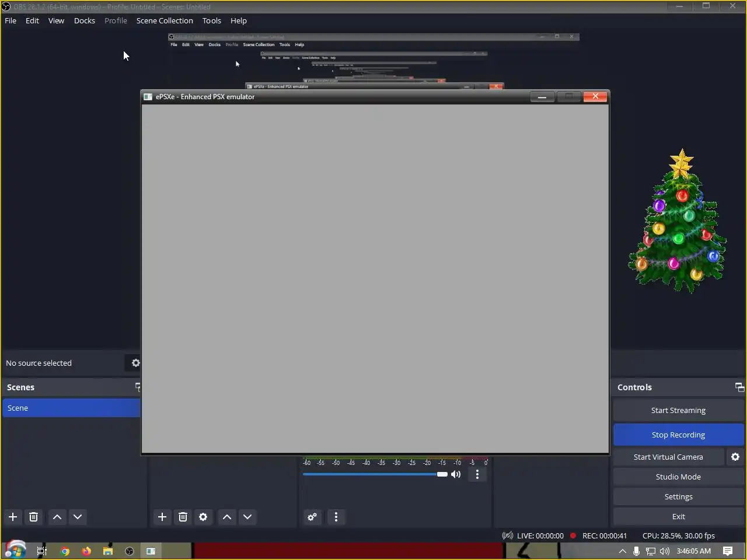Click the network tray icon
Image resolution: width=747 pixels, height=560 pixels.
point(650,551)
